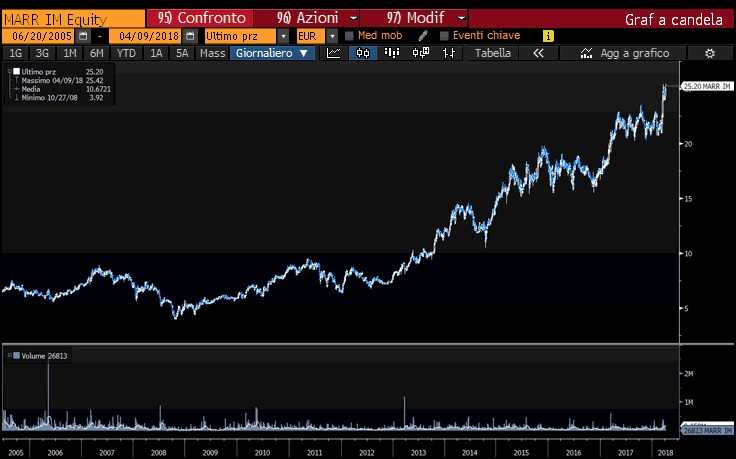This screenshot has height=459, width=736.
Task: Click 20 price axis label
Action: point(688,144)
